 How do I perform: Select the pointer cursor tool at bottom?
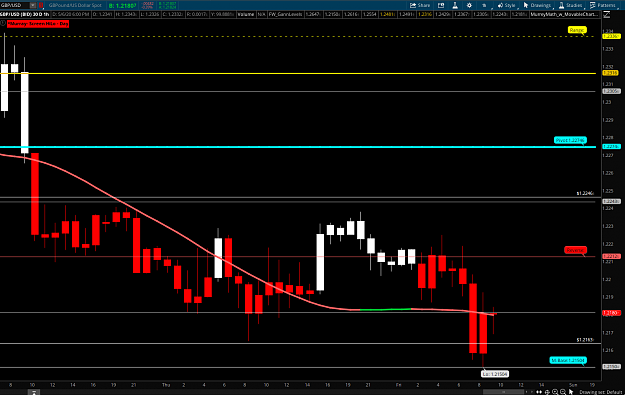click(570, 392)
